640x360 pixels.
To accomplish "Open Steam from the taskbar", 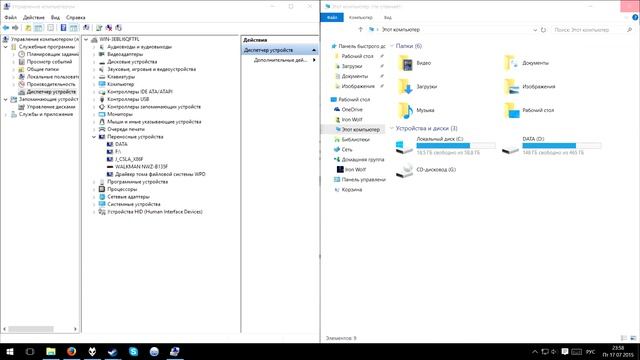I will pyautogui.click(x=113, y=351).
